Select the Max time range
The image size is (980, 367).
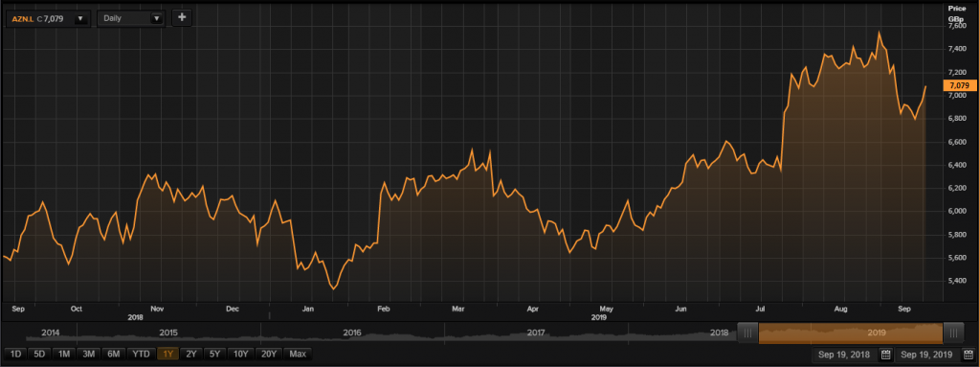click(x=299, y=354)
